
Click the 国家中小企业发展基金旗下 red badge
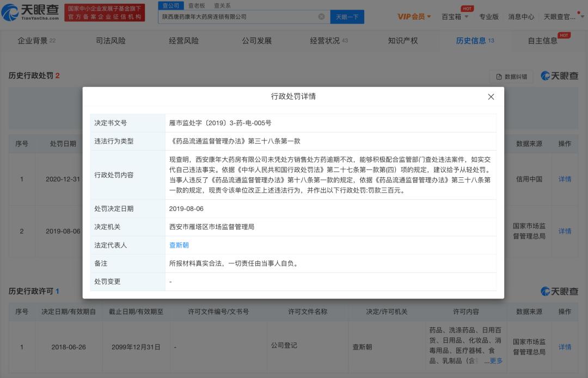pyautogui.click(x=103, y=12)
